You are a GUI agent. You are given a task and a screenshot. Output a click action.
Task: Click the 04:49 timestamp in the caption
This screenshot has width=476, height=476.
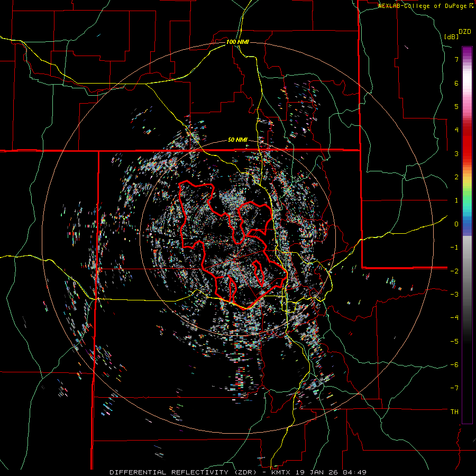(355, 472)
